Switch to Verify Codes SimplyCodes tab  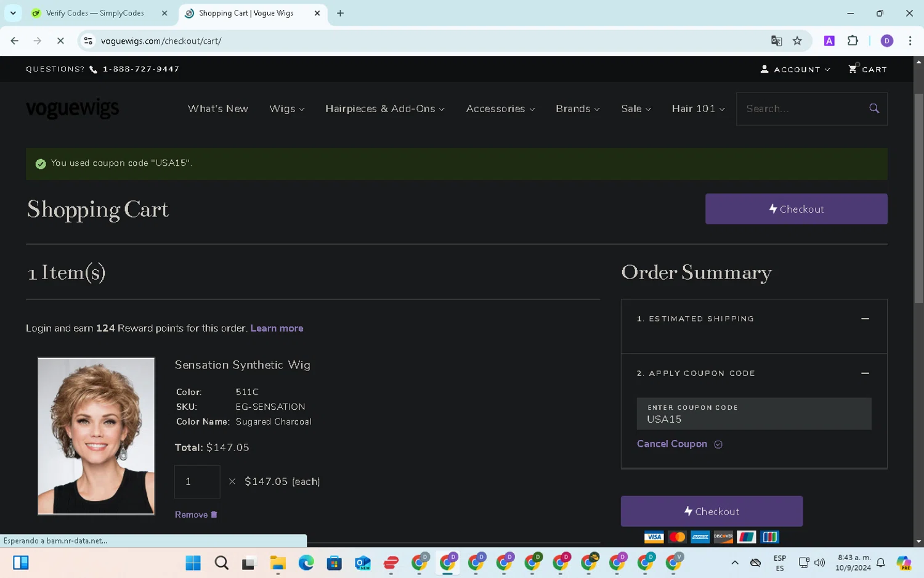(x=95, y=13)
